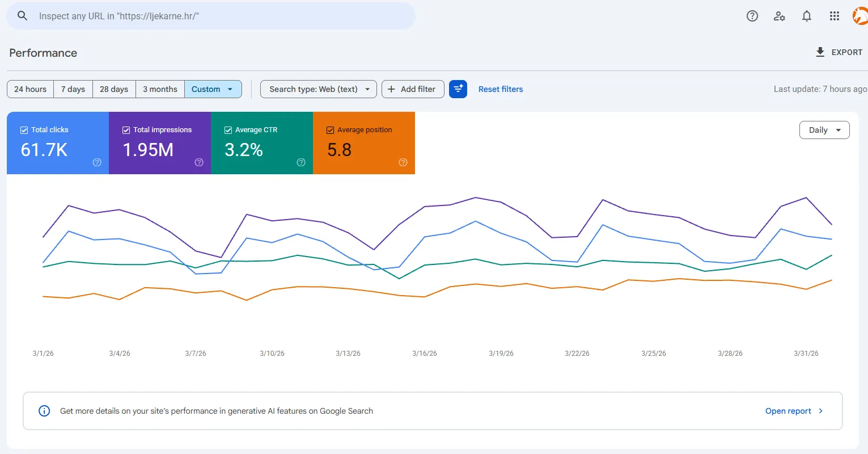Open the Help question mark icon
Viewport: 868px width, 454px height.
point(752,16)
